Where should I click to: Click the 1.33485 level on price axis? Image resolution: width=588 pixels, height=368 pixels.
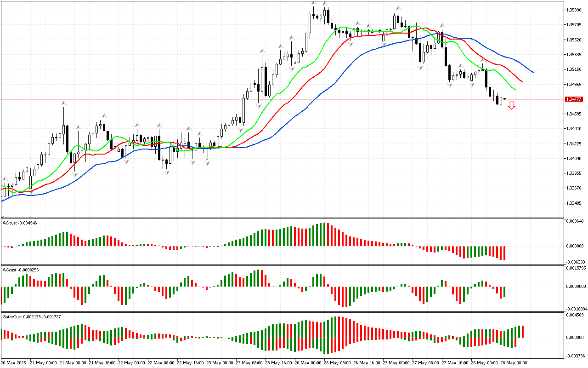click(x=574, y=203)
